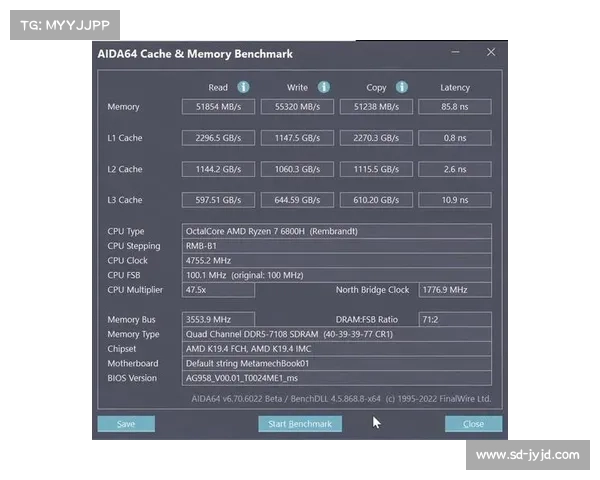Click the North Bridge Clock value 1776.9 MHz
Image resolution: width=600 pixels, height=480 pixels.
(454, 290)
